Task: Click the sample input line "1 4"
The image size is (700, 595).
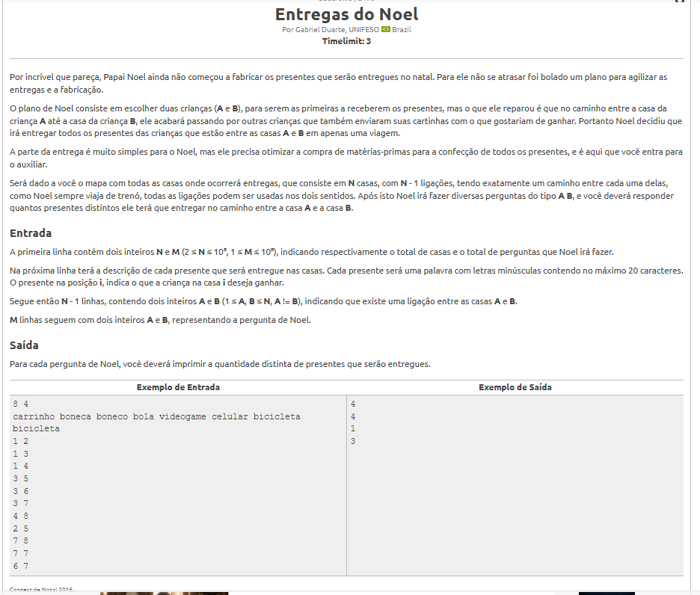Action: coord(20,466)
